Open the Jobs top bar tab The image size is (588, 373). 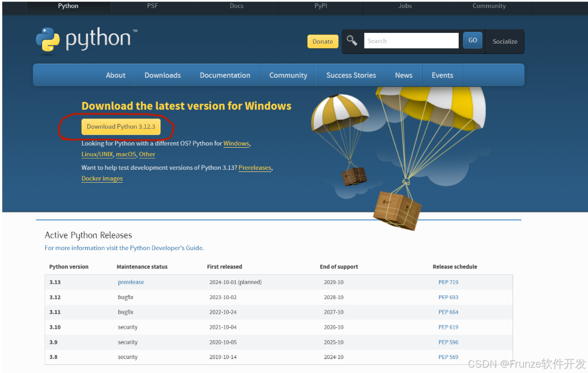405,6
